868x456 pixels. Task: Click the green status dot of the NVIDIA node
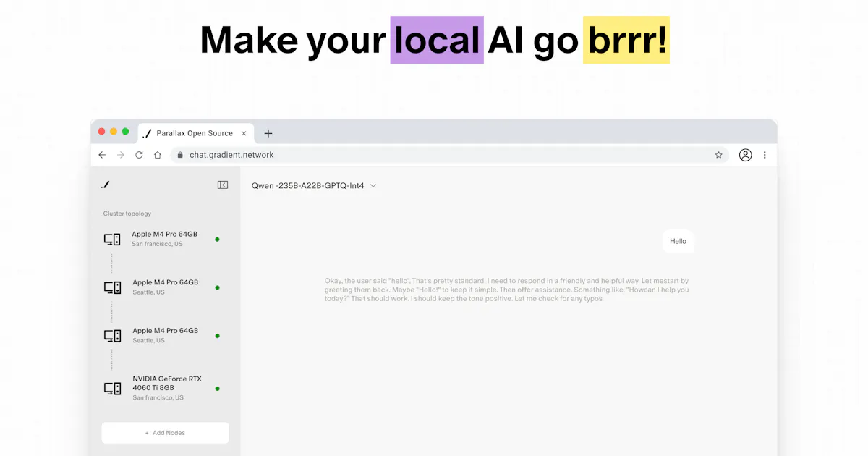(217, 389)
